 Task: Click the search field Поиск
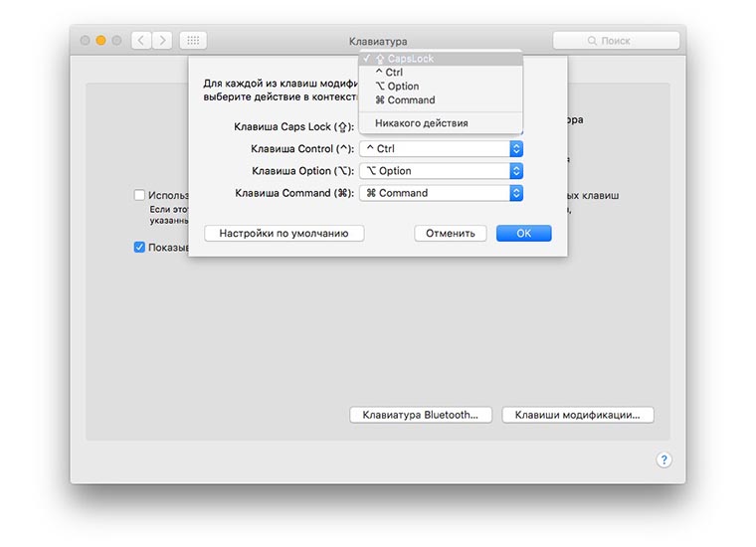616,41
